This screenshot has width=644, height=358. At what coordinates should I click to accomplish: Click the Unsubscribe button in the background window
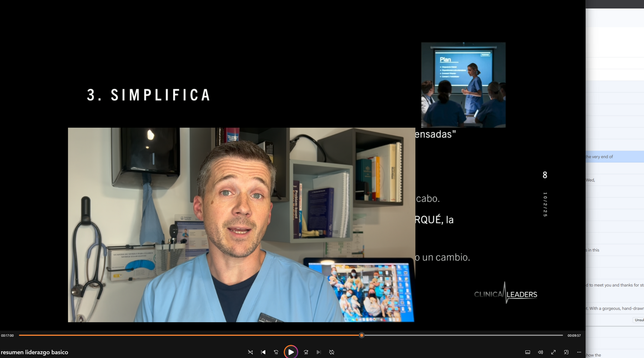coord(639,320)
